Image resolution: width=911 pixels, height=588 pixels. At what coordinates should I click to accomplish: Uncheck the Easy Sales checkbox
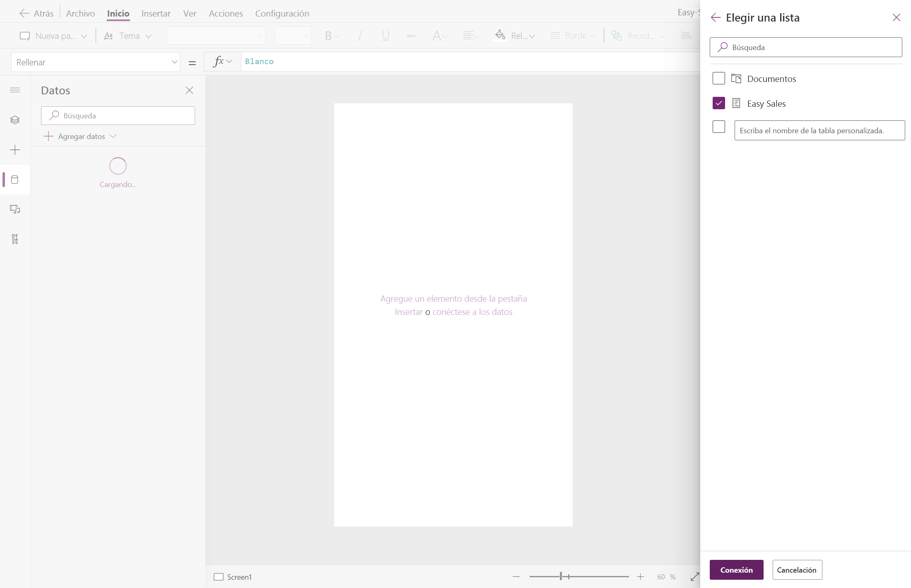click(719, 103)
